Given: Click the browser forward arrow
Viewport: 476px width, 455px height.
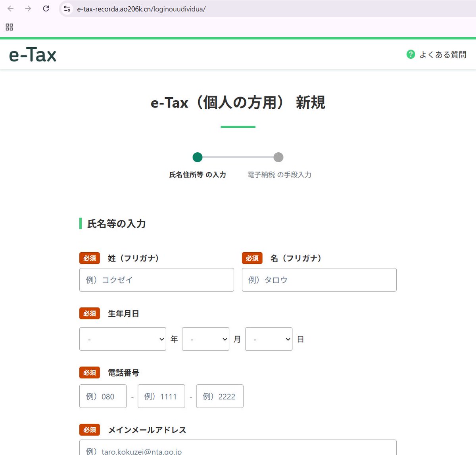Looking at the screenshot, I should (x=28, y=8).
